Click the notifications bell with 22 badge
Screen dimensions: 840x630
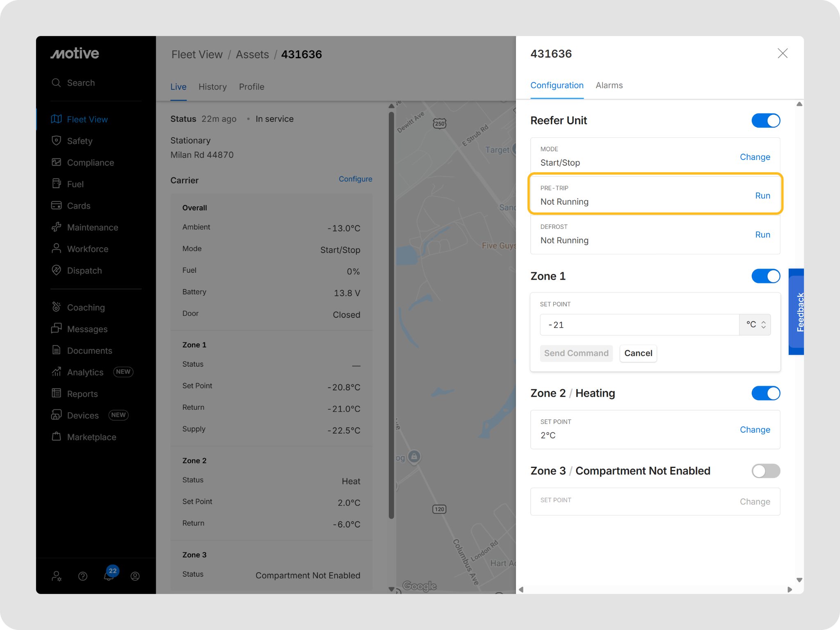(109, 576)
